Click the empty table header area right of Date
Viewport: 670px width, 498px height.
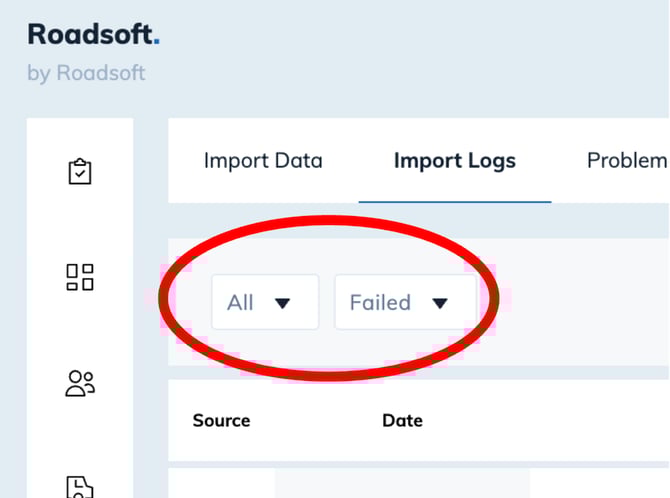547,421
